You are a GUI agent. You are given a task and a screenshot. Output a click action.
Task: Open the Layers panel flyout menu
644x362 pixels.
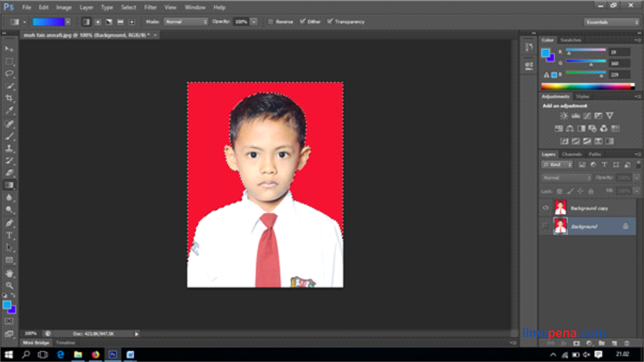(638, 154)
